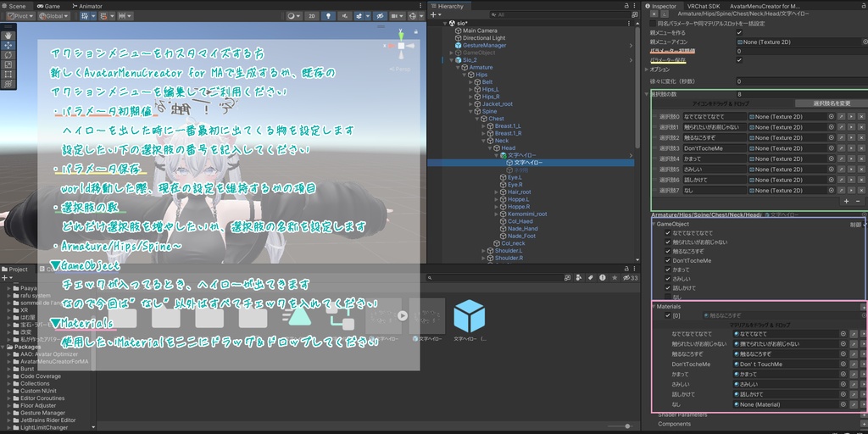Expand the オプション foldout

pos(648,70)
